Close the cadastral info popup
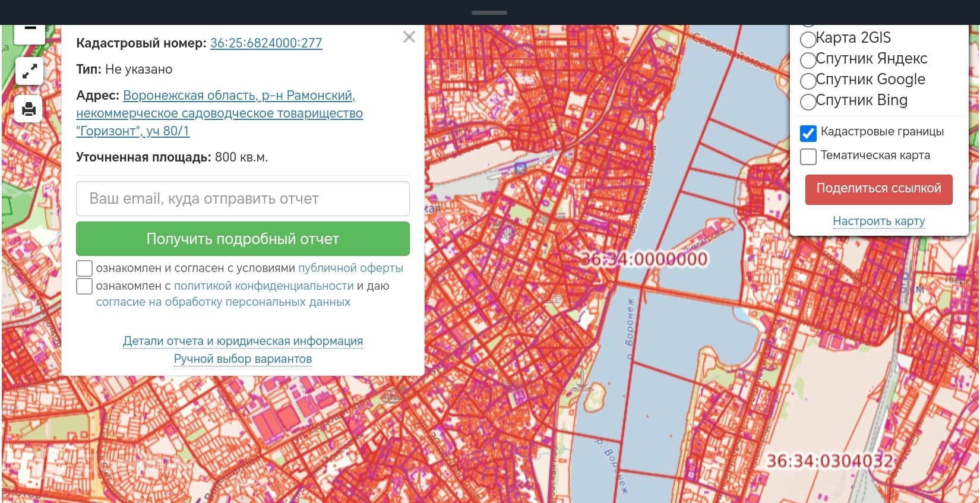Screen dimensions: 980x503 409,37
